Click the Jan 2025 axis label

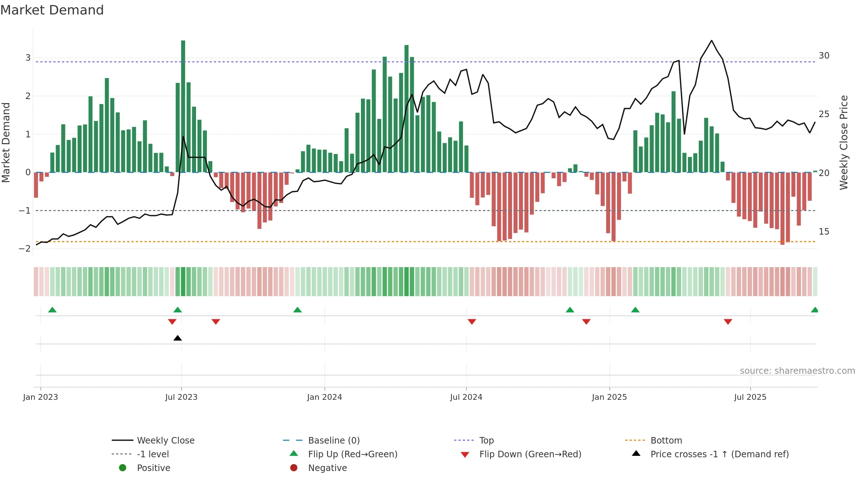[x=610, y=397]
